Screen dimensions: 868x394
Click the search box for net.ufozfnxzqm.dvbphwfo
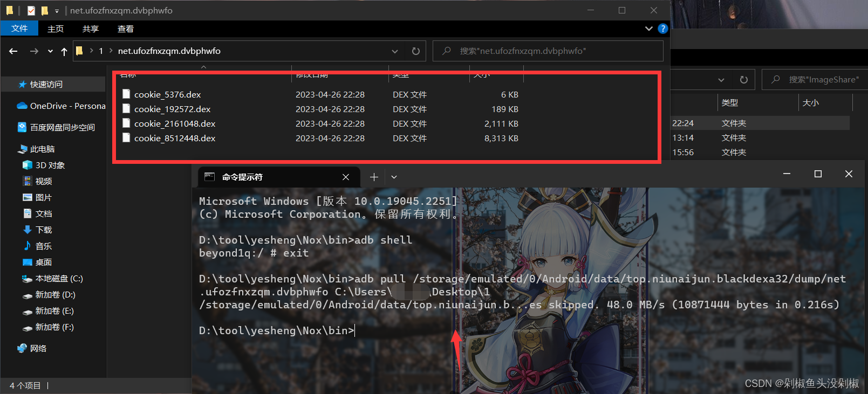click(x=548, y=51)
